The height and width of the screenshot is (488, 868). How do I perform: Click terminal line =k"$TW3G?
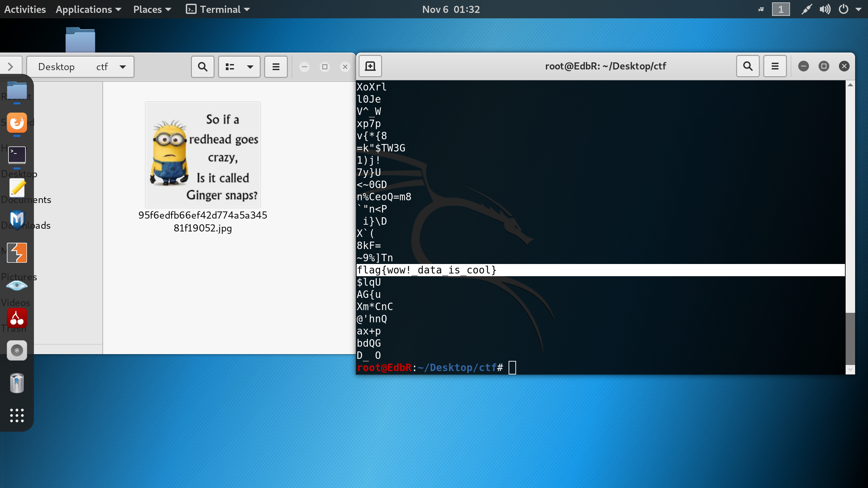(381, 148)
